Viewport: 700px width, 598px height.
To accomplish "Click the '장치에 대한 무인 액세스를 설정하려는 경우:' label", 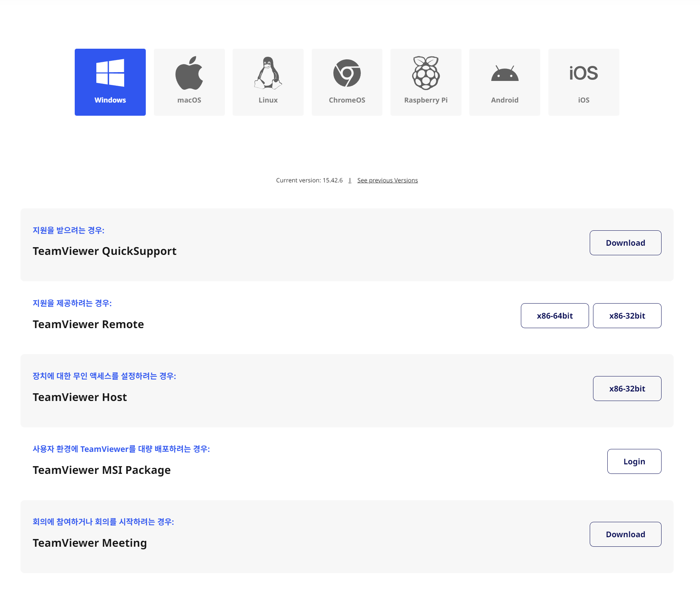I will coord(104,376).
